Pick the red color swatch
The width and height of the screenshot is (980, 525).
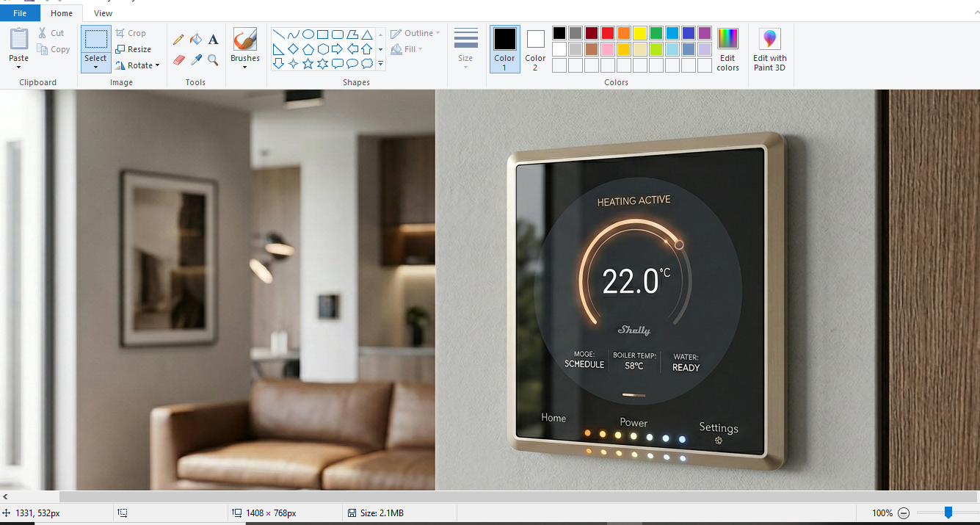608,33
